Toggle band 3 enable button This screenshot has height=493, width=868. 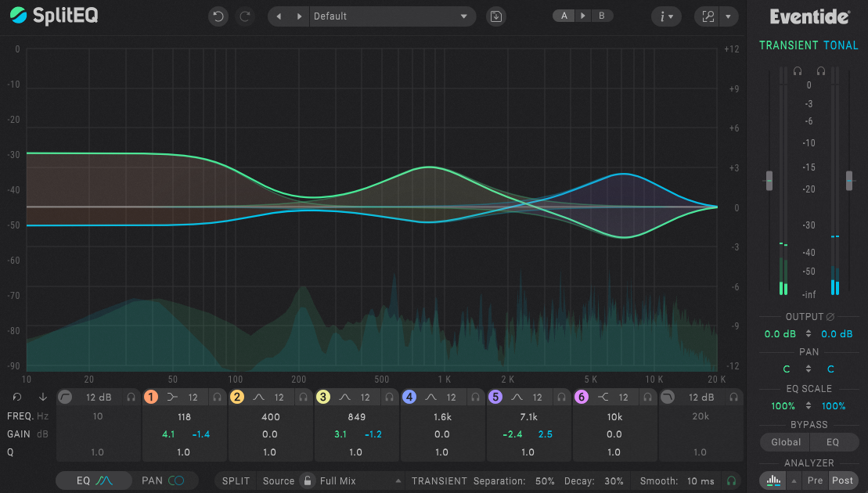point(323,398)
